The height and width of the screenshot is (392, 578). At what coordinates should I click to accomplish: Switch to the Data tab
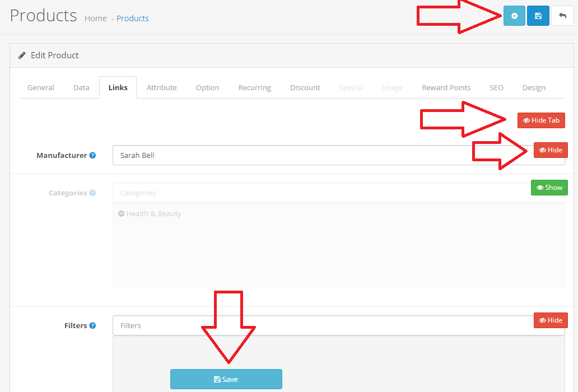tap(81, 88)
